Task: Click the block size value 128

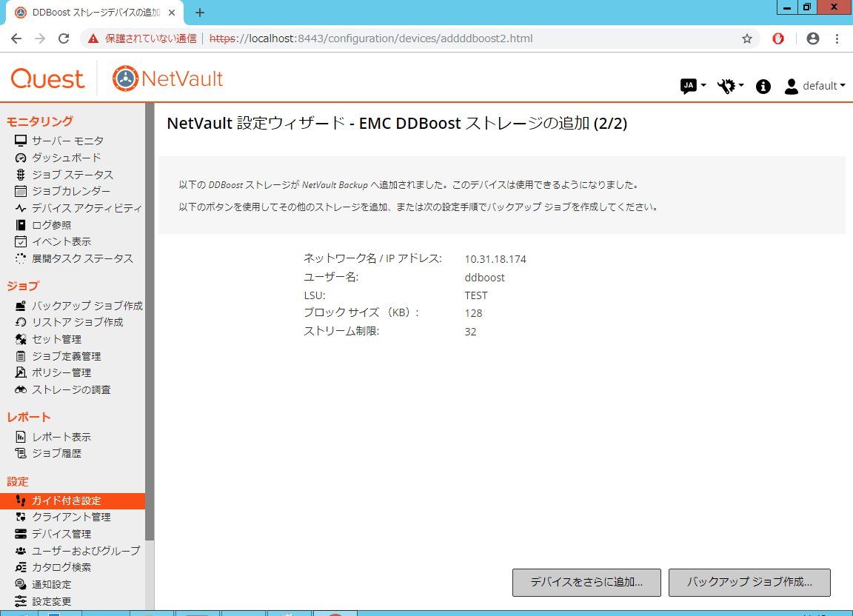Action: (x=473, y=313)
